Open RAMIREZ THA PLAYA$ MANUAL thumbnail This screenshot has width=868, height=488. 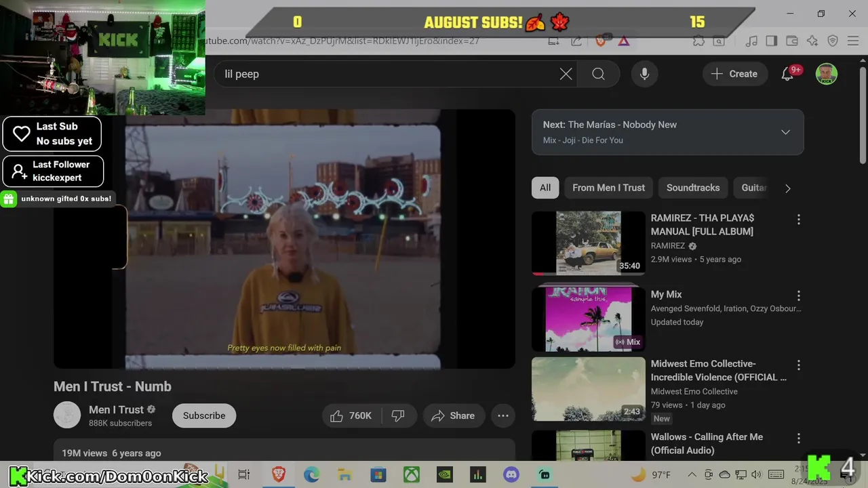[589, 243]
